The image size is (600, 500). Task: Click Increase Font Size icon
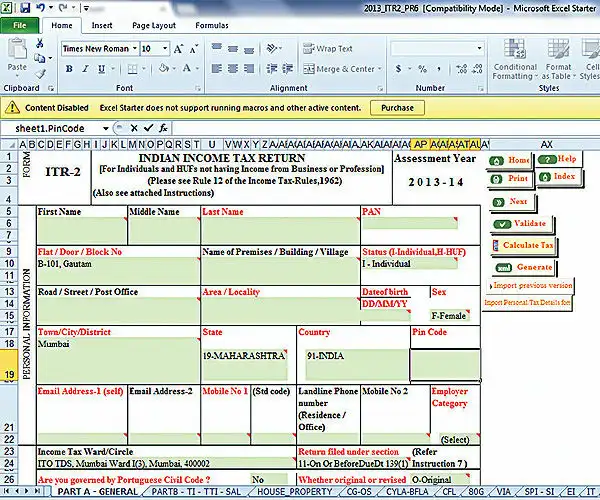(178, 49)
